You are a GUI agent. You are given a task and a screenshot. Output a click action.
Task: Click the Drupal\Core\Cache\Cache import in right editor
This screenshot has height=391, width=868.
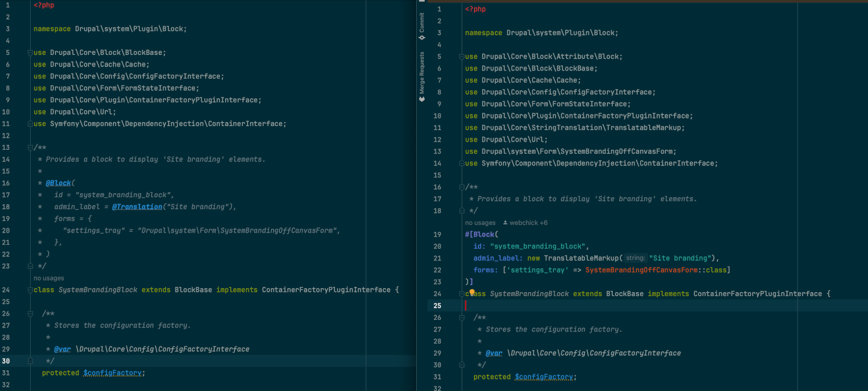click(523, 80)
